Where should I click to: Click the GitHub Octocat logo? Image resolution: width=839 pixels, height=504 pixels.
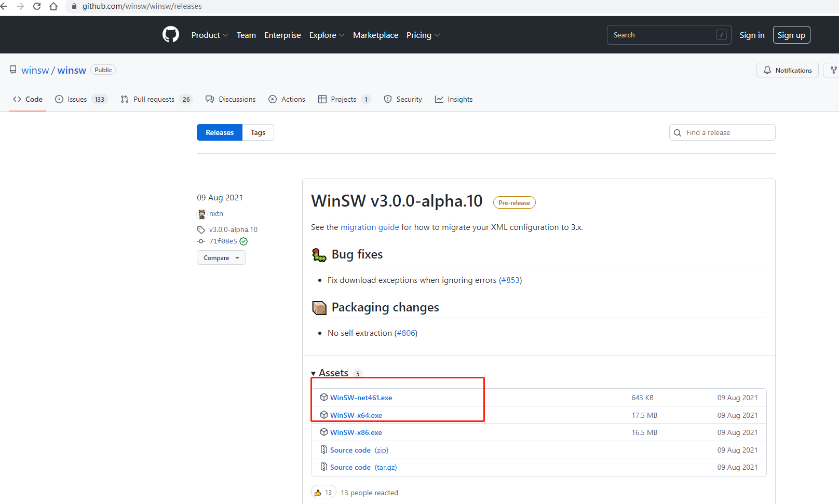(171, 35)
